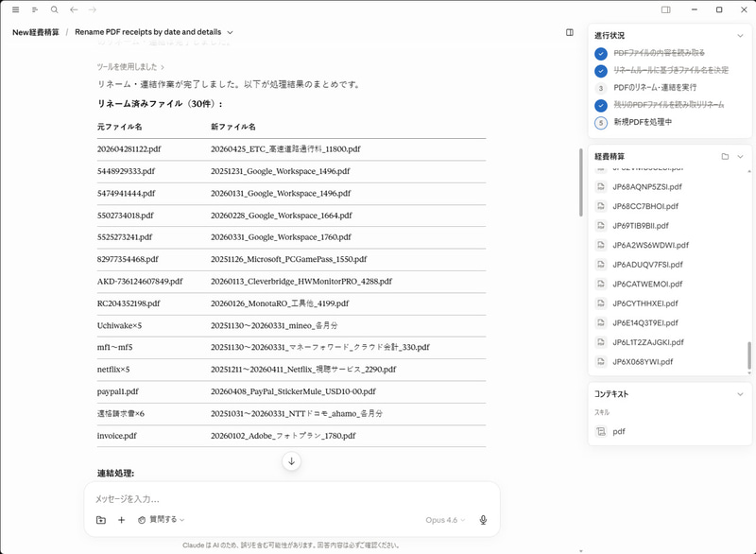
Task: Open 質問する mode dropdown
Action: pyautogui.click(x=161, y=519)
